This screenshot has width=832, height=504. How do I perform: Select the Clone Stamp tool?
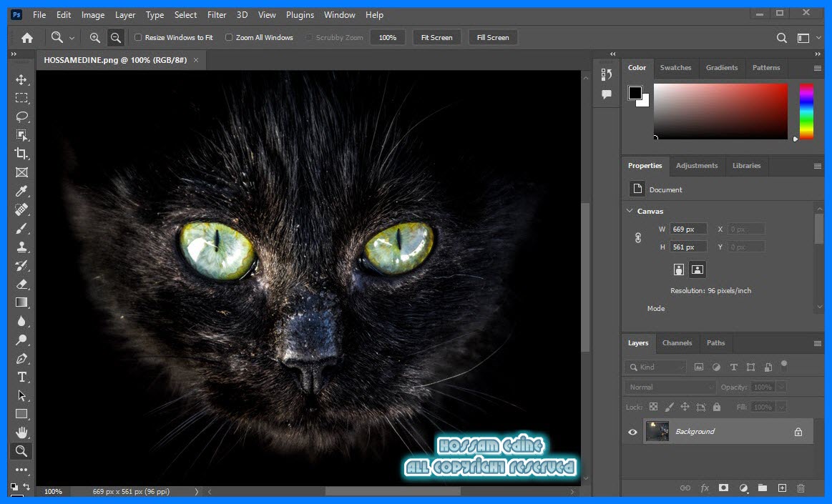coord(21,247)
